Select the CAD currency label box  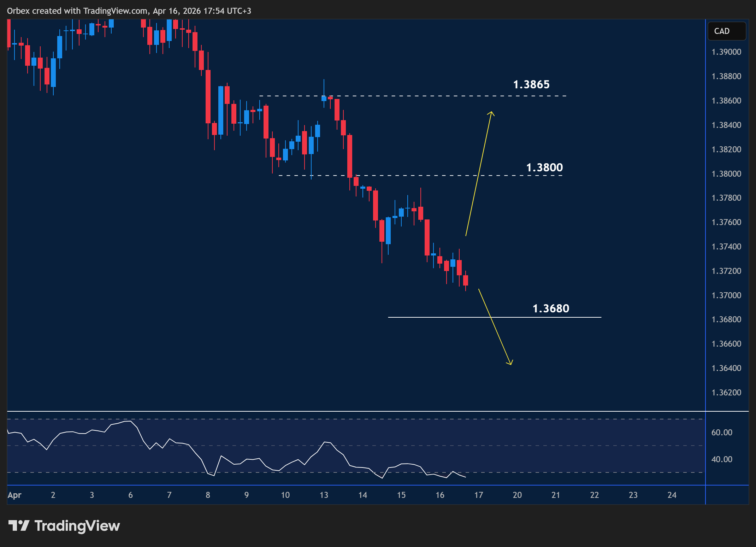tap(726, 31)
